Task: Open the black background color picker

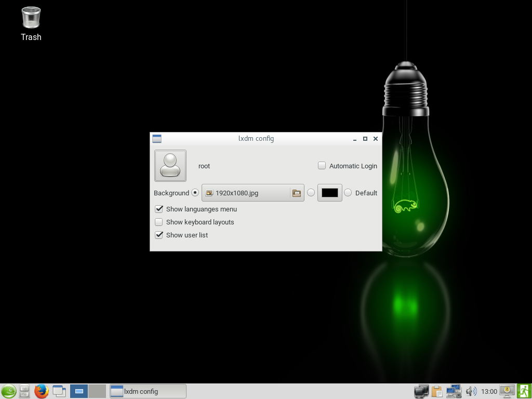Action: [x=330, y=193]
